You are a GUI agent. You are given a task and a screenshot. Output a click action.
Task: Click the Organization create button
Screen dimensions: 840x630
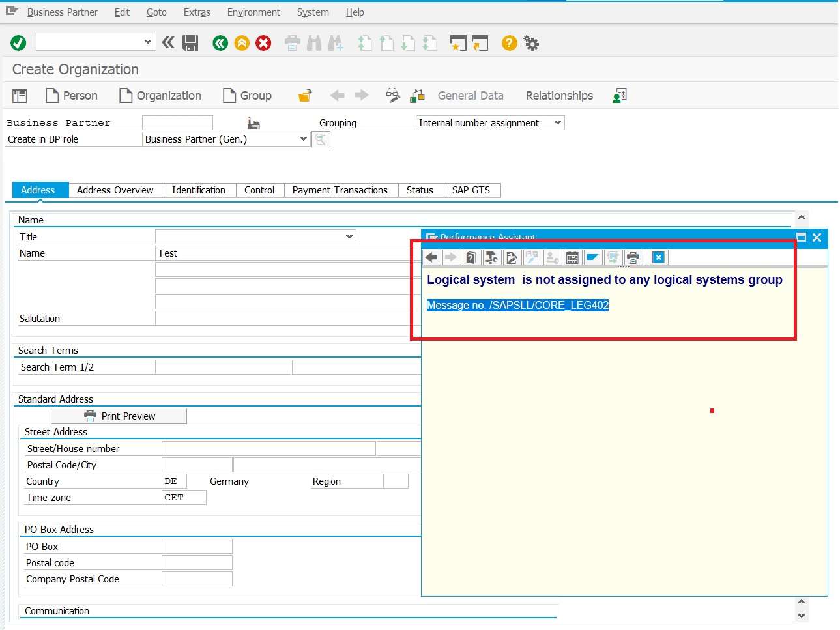tap(161, 96)
